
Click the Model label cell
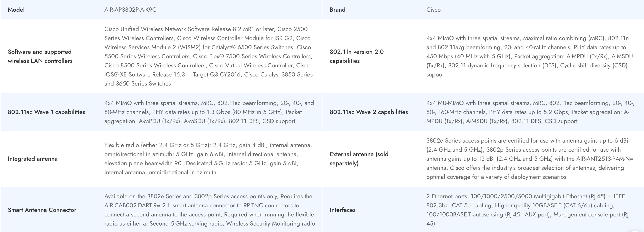[16, 10]
